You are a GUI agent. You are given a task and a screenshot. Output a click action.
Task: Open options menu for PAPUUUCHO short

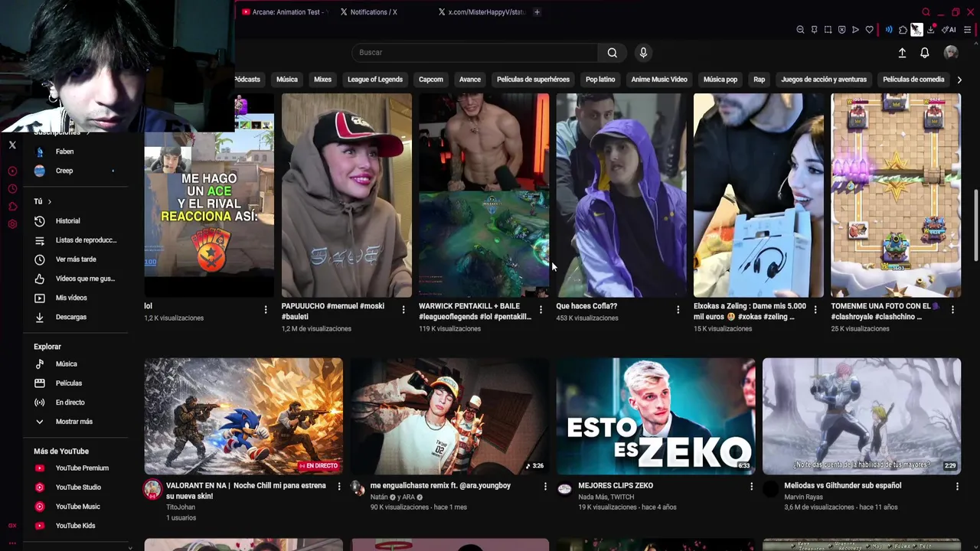tap(403, 310)
